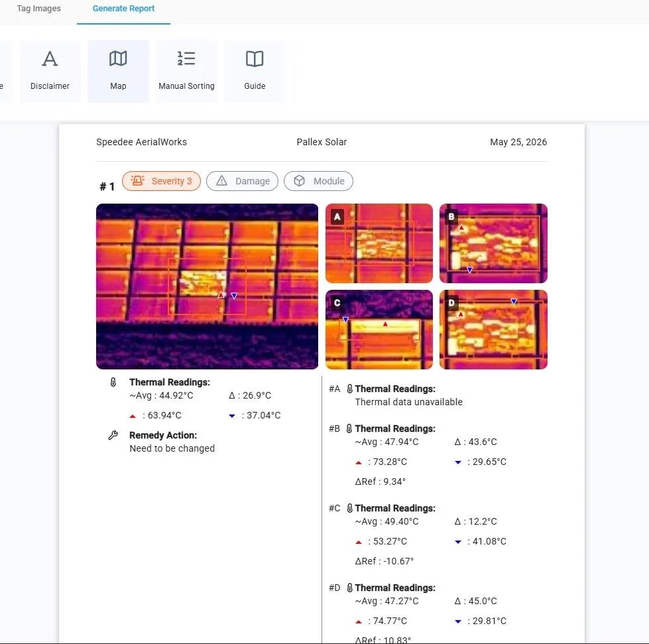
Task: Click the Severity 3 badge
Action: pyautogui.click(x=162, y=181)
